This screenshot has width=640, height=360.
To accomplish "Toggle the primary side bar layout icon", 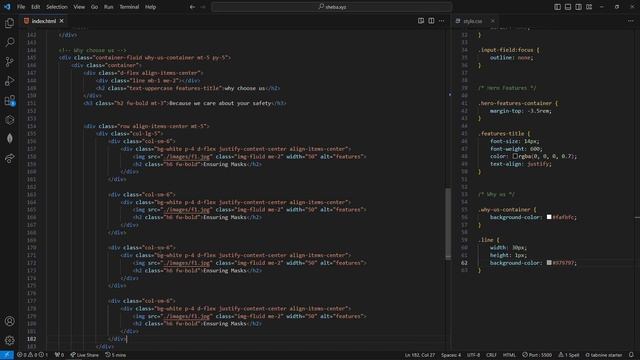I will click(x=558, y=7).
